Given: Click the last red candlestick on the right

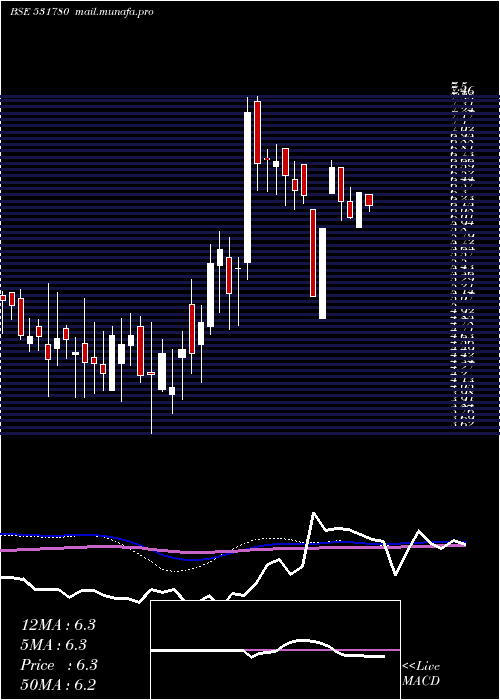Looking at the screenshot, I should pyautogui.click(x=369, y=200).
